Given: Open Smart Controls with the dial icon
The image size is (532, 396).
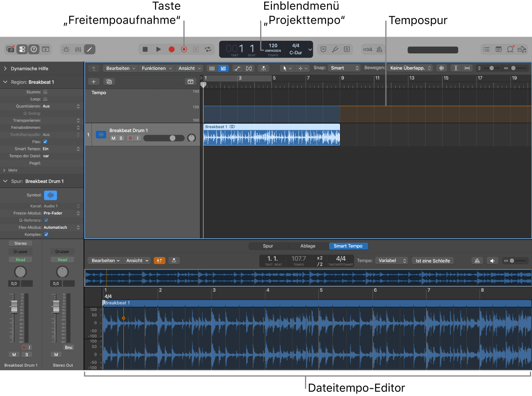Looking at the screenshot, I should pyautogui.click(x=66, y=49).
